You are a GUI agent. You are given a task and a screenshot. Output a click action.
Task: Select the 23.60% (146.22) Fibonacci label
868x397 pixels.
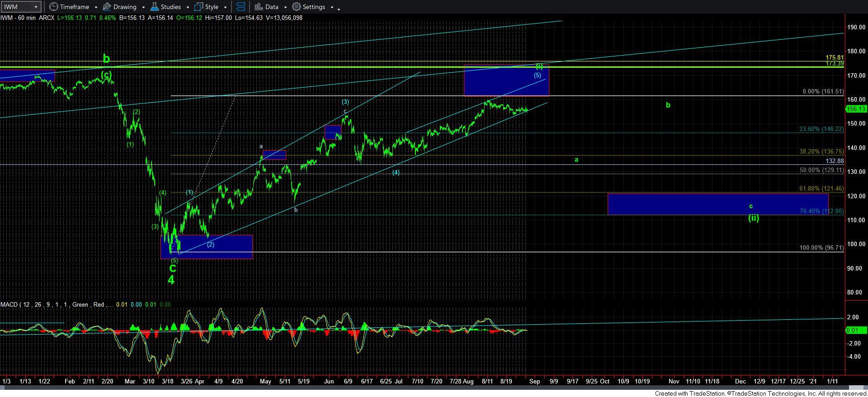pyautogui.click(x=821, y=129)
